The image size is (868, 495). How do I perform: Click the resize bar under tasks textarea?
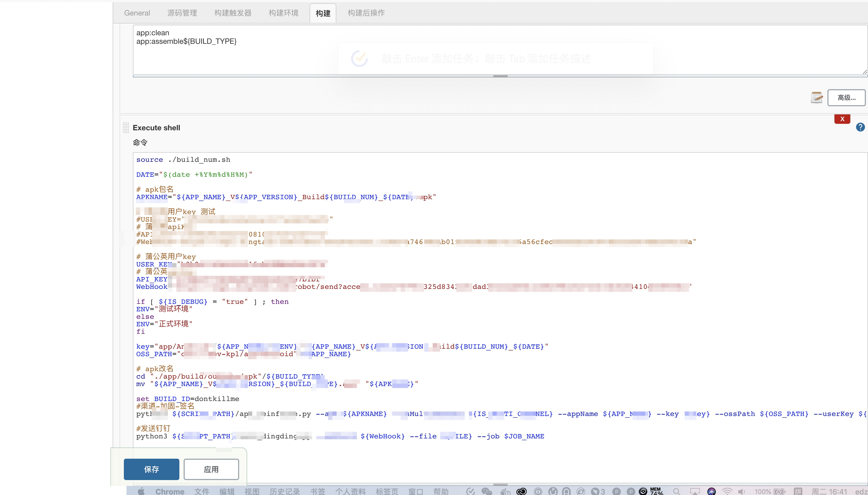point(500,76)
